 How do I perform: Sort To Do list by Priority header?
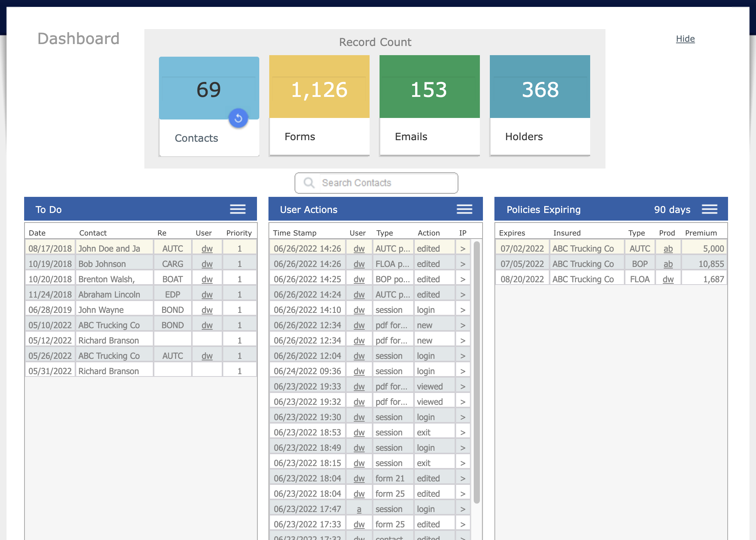(x=239, y=233)
